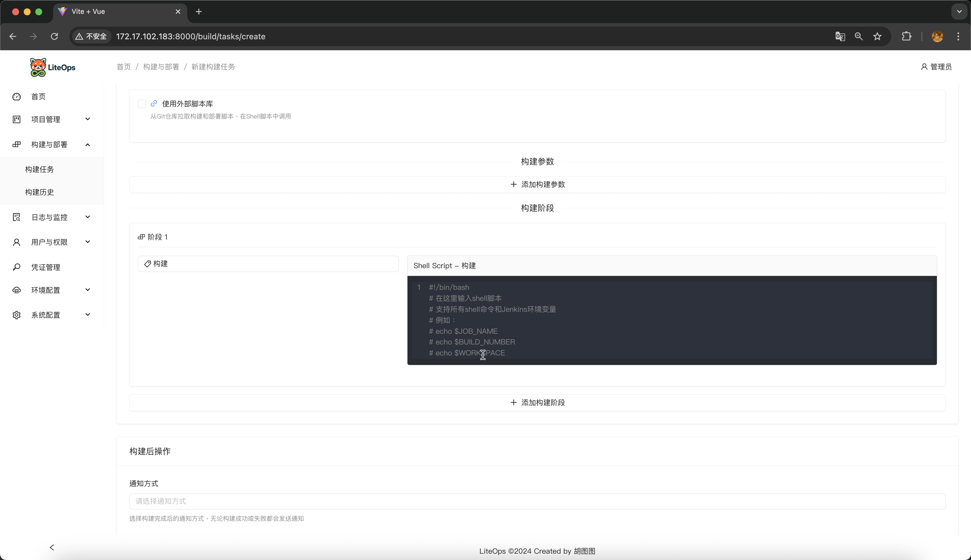Screen dimensions: 971x560
Task: Open Google Translate icon in address bar
Action: point(840,36)
